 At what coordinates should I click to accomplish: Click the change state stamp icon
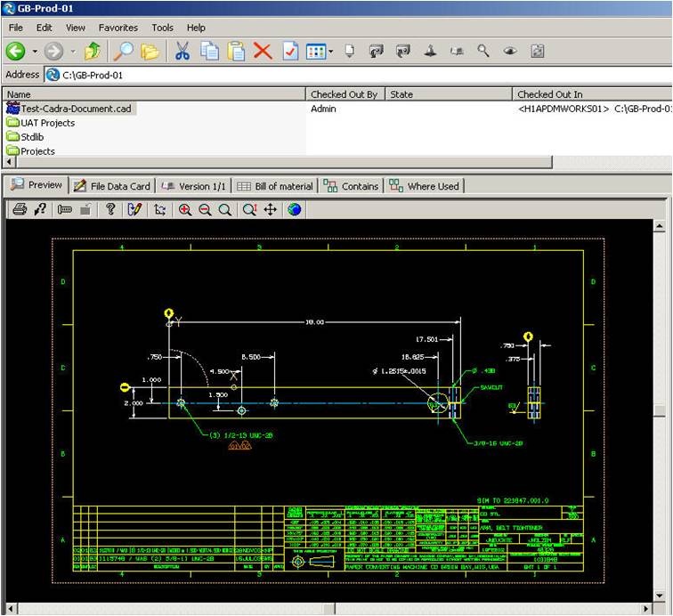430,51
